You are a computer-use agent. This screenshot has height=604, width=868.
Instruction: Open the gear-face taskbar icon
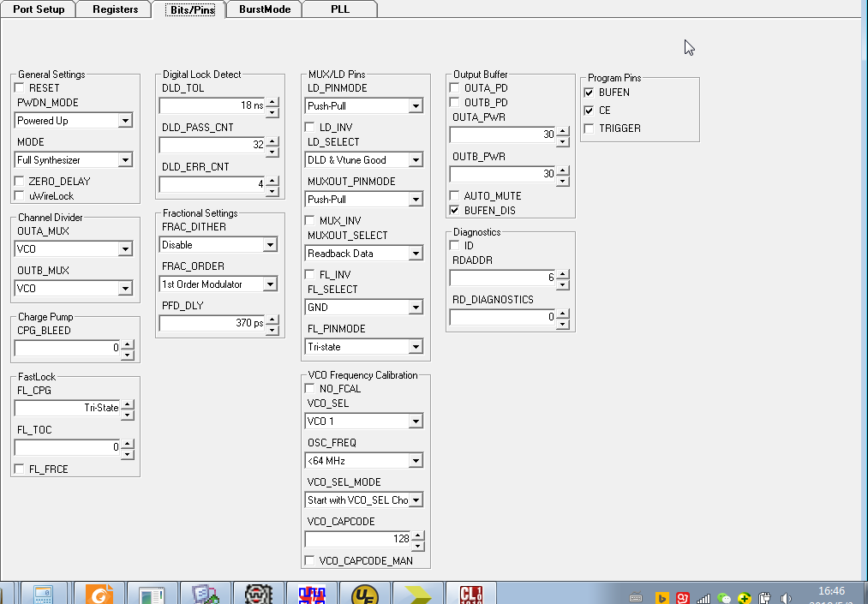[x=259, y=594]
